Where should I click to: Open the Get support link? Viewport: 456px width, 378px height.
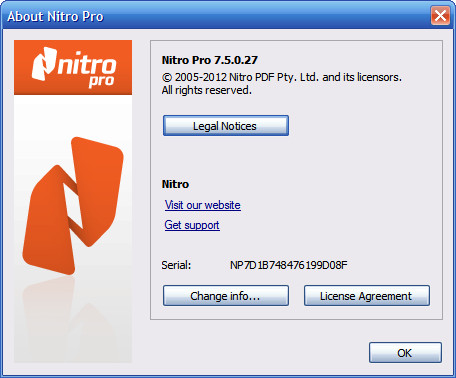pos(192,225)
